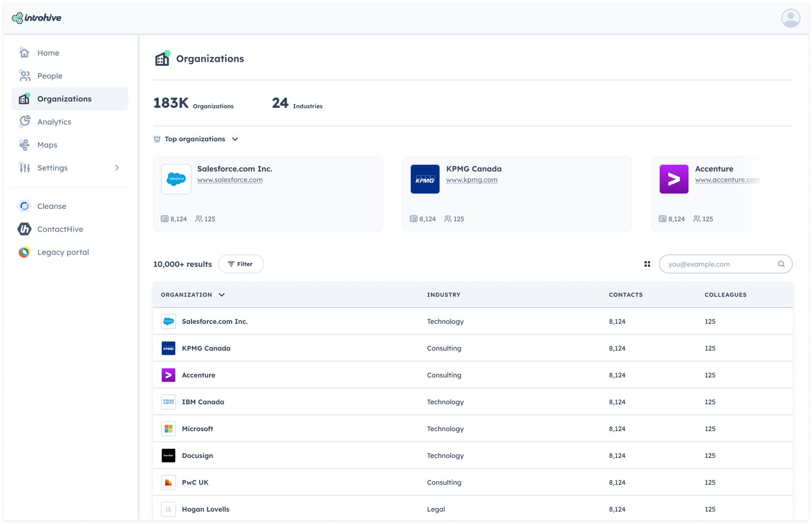Click the Settings sliders icon

click(24, 168)
